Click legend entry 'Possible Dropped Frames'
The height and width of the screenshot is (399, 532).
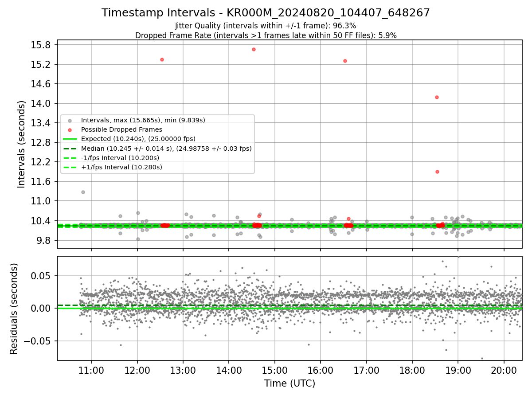pos(121,129)
